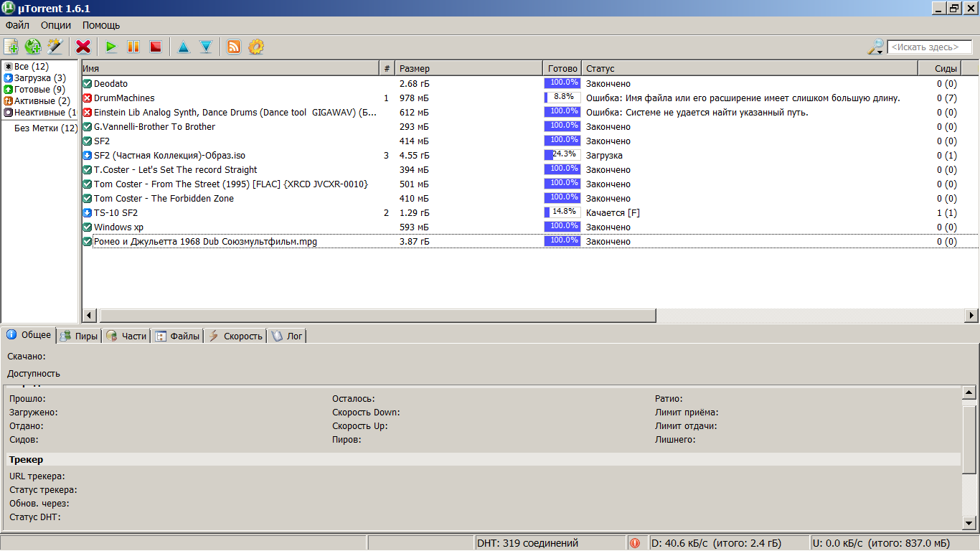
Task: Click the 8.8% progress bar of DrumMachines
Action: click(562, 98)
